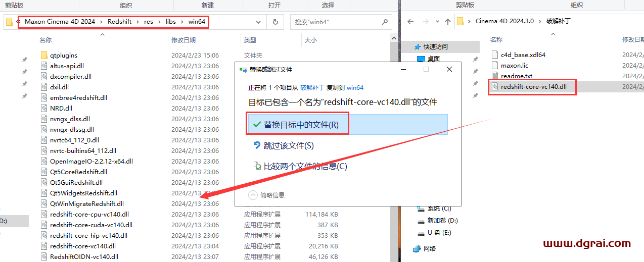Select the dxcompiler.dll file icon
This screenshot has height=262, width=644.
[x=43, y=76]
